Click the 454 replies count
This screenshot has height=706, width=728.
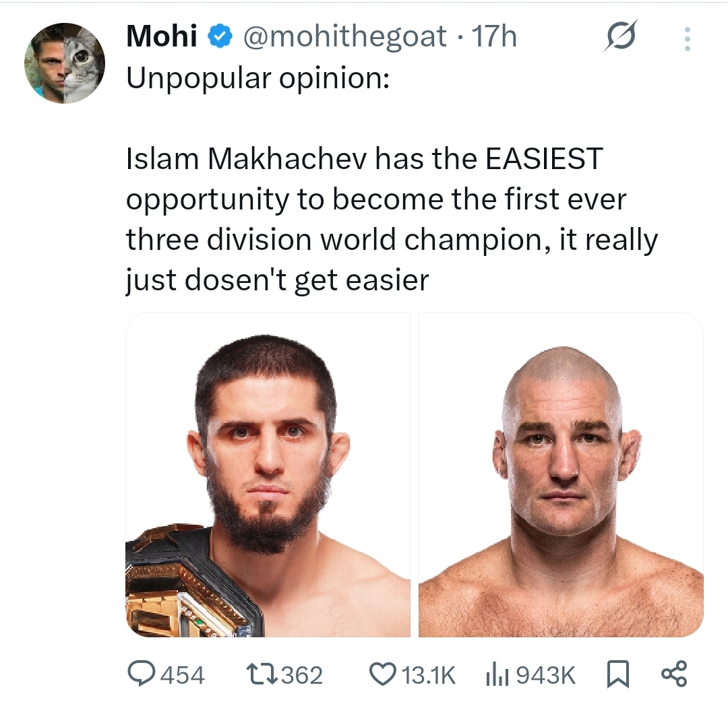pyautogui.click(x=183, y=675)
